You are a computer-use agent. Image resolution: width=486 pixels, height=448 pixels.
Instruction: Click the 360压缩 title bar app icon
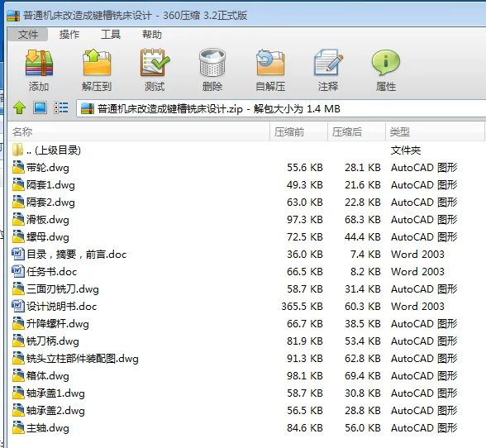13,16
